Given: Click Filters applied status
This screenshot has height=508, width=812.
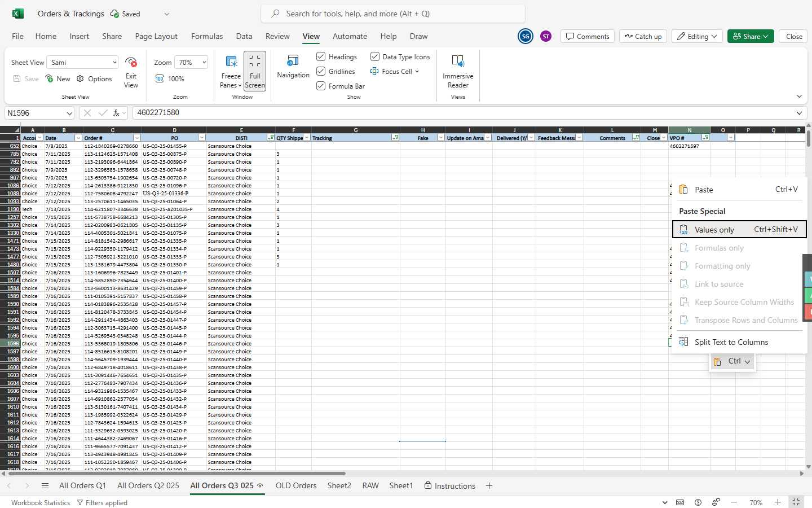Looking at the screenshot, I should [102, 502].
